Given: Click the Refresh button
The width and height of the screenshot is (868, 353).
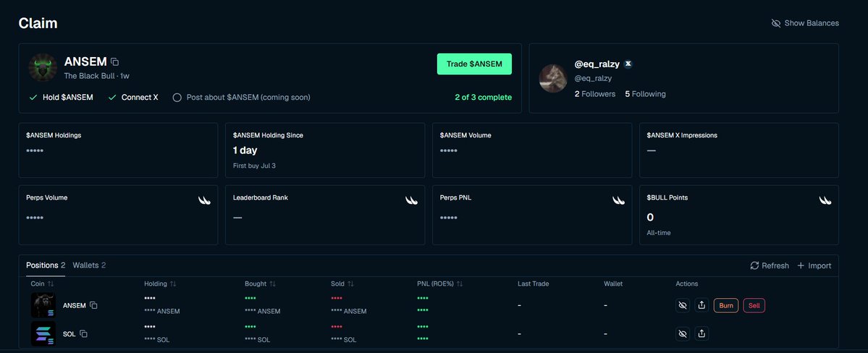Looking at the screenshot, I should [x=770, y=265].
